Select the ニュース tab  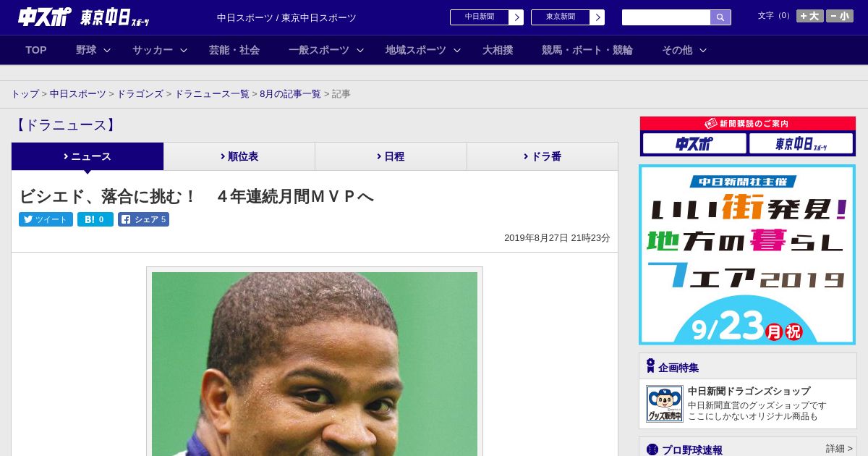point(88,156)
